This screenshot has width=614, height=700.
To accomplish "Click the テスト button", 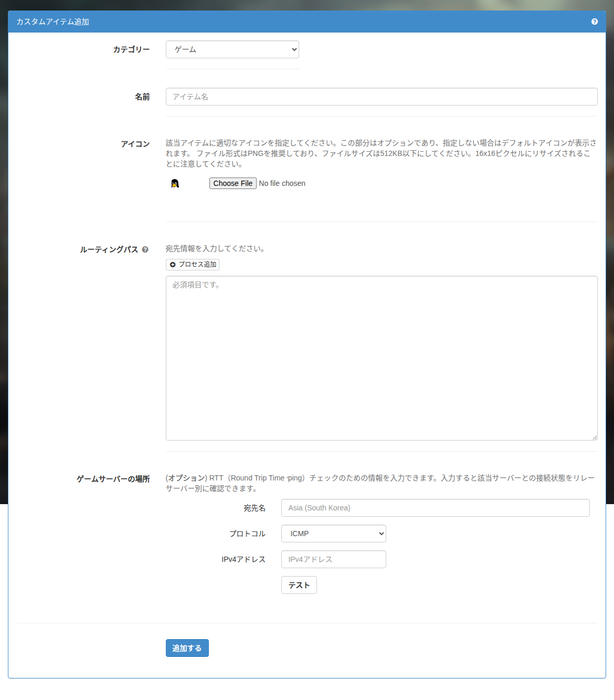I will [299, 585].
